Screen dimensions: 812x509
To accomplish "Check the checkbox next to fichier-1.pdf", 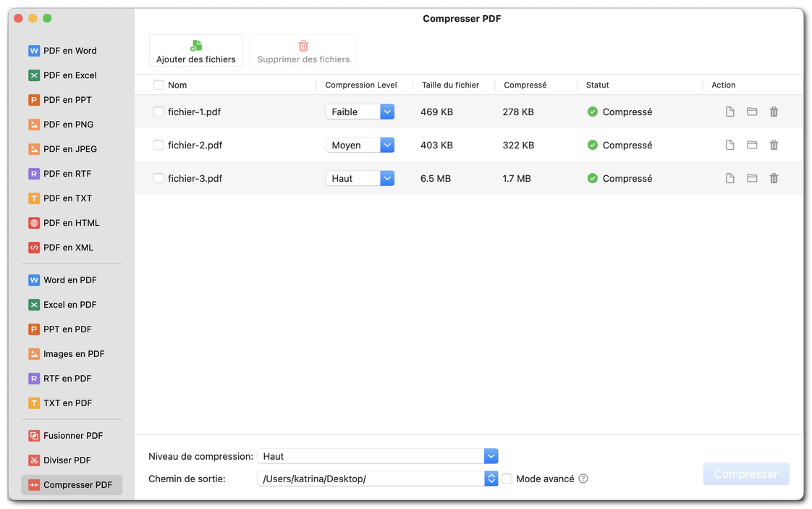I will (158, 112).
